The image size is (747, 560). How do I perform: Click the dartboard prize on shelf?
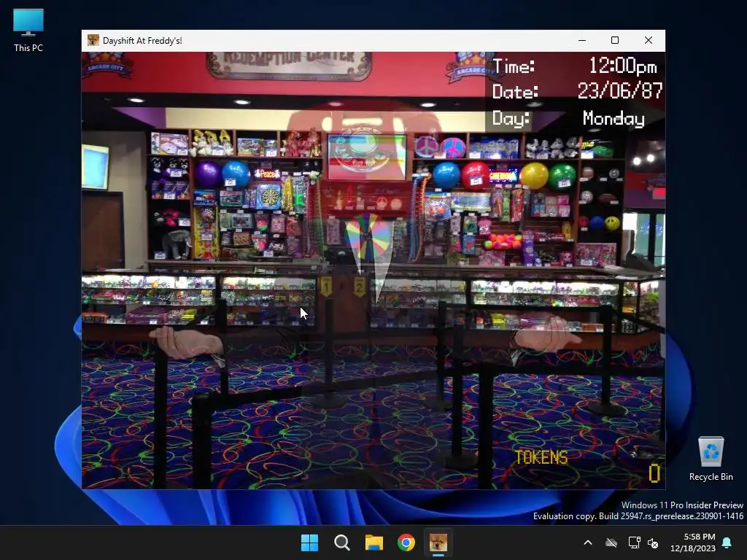[268, 197]
